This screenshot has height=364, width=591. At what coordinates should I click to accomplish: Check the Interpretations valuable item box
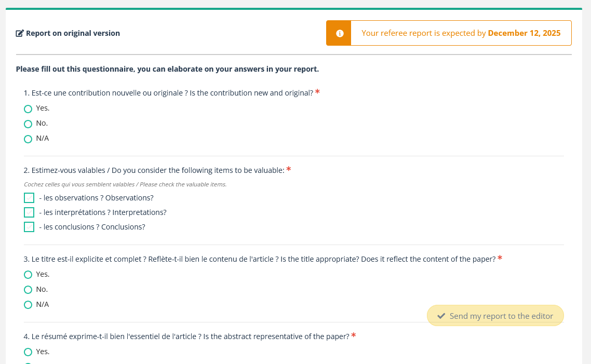click(29, 212)
